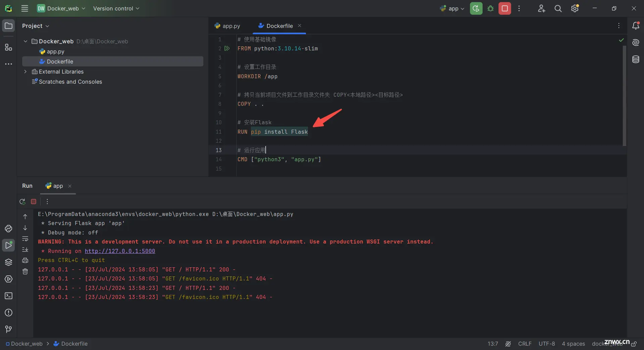644x350 pixels.
Task: Rerun app in Run panel toolbar
Action: 22,202
